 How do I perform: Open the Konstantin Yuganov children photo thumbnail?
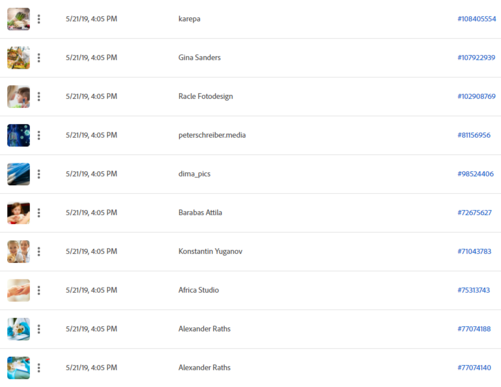pos(19,251)
